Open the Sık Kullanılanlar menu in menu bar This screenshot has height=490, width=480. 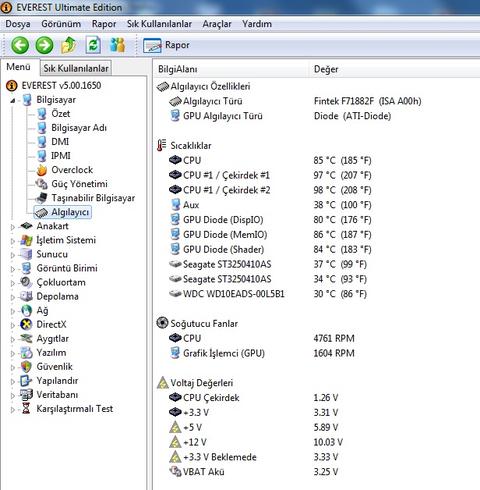coord(159,24)
